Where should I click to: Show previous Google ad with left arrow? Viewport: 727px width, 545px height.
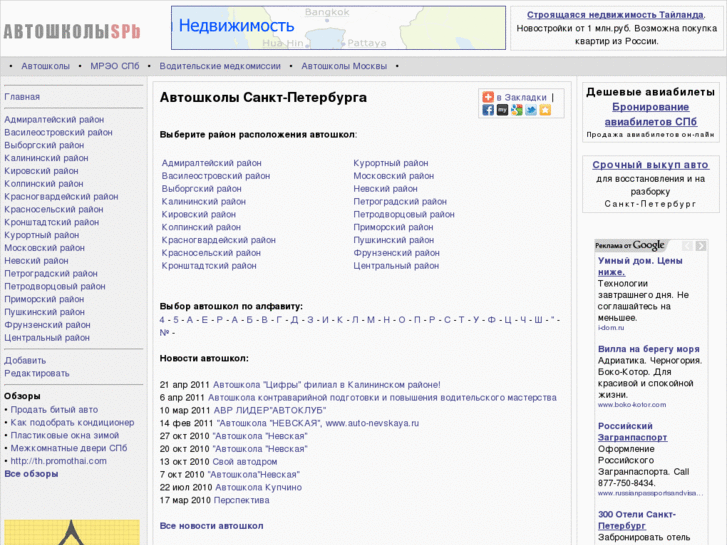(x=687, y=246)
